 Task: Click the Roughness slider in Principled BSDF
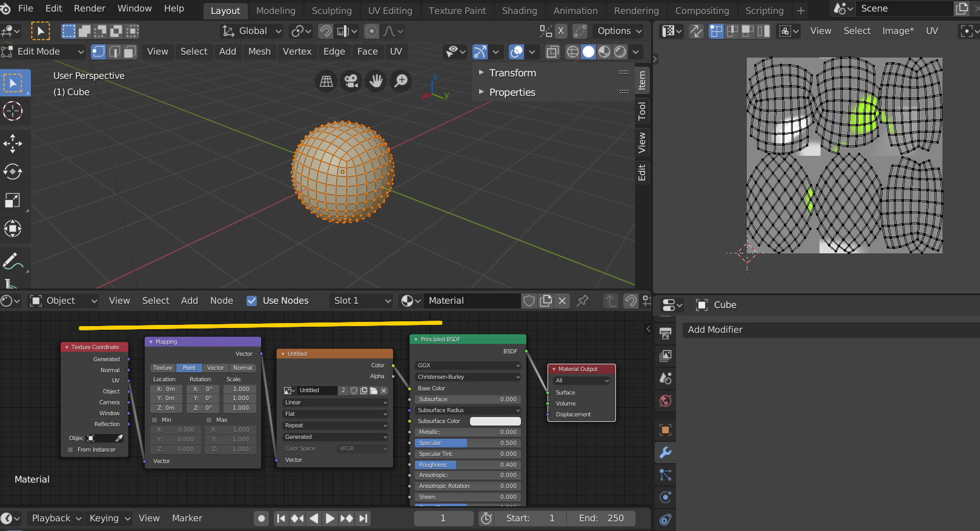[x=466, y=465]
